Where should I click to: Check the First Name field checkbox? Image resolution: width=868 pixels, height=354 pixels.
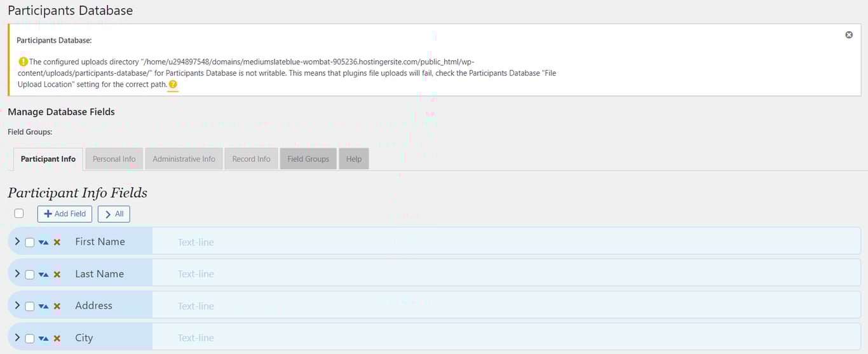[x=29, y=242]
